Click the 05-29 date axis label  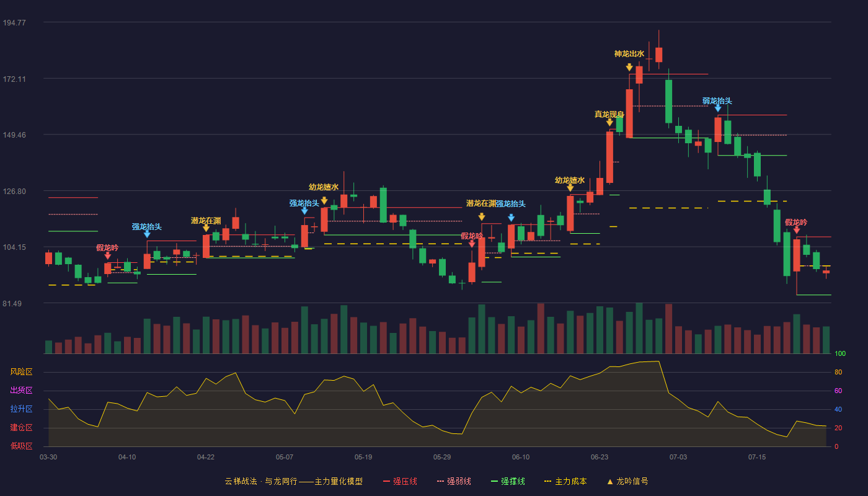pos(442,457)
